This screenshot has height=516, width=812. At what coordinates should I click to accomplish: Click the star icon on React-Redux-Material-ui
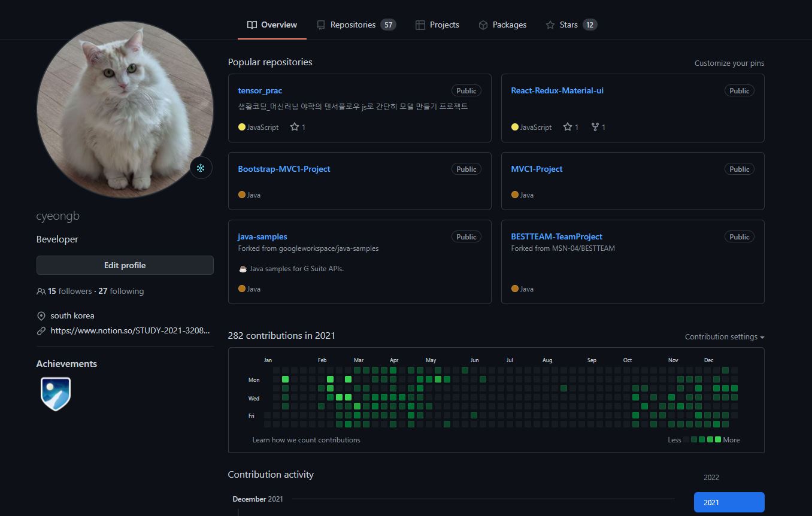point(568,127)
